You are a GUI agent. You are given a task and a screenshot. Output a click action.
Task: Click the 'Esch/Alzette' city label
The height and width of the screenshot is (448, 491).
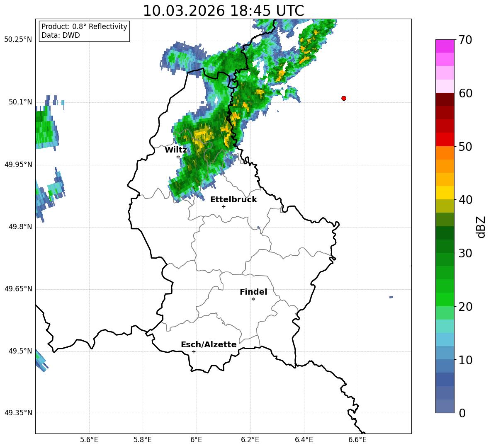209,345
